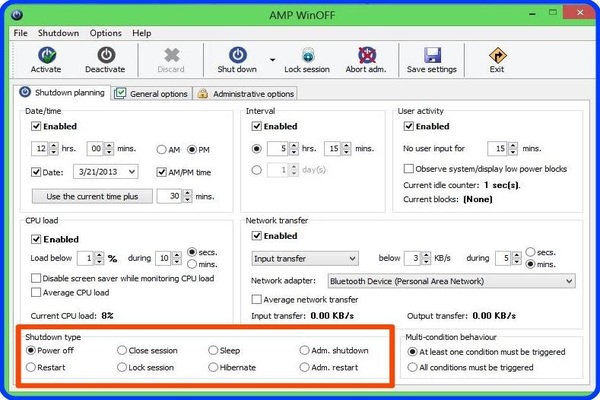Select the Shutdown planning tab
The height and width of the screenshot is (400, 600).
pos(62,93)
